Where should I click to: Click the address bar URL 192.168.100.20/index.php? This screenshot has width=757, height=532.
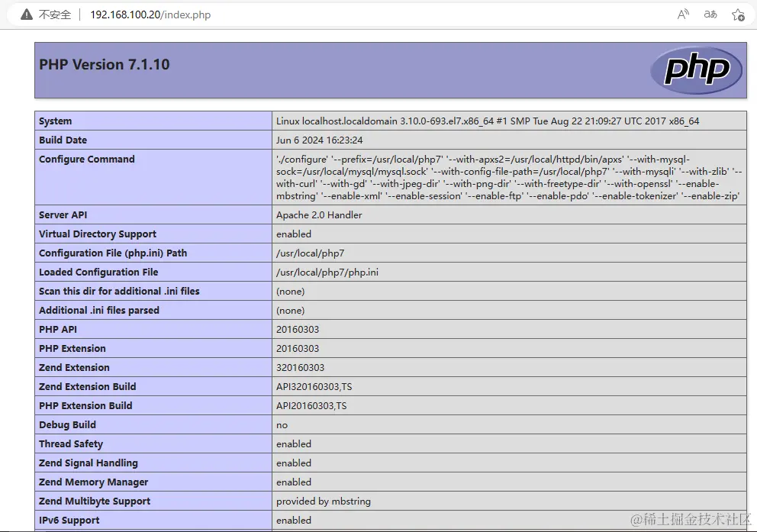[150, 15]
